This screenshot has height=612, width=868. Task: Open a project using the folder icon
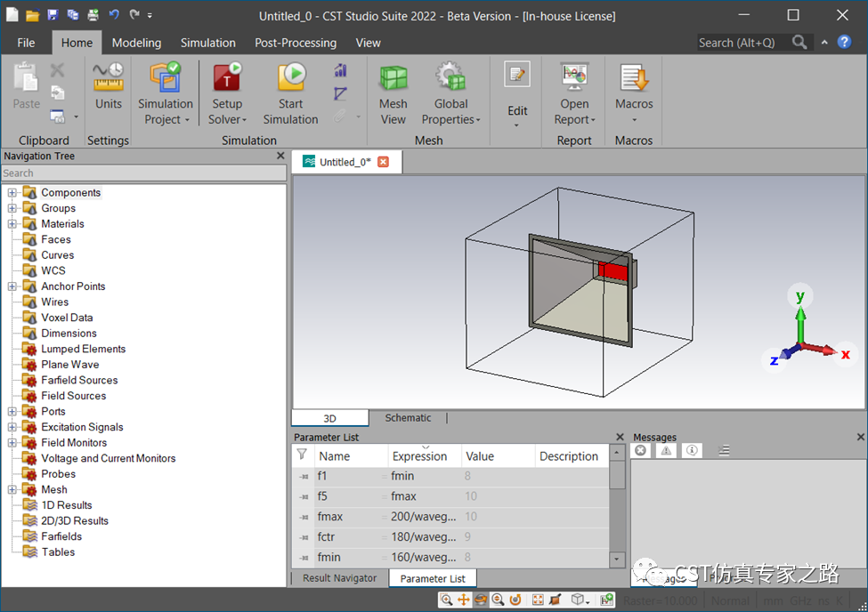(x=33, y=15)
